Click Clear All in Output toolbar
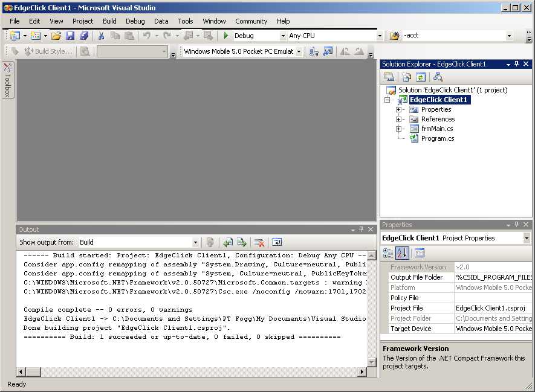 click(259, 242)
